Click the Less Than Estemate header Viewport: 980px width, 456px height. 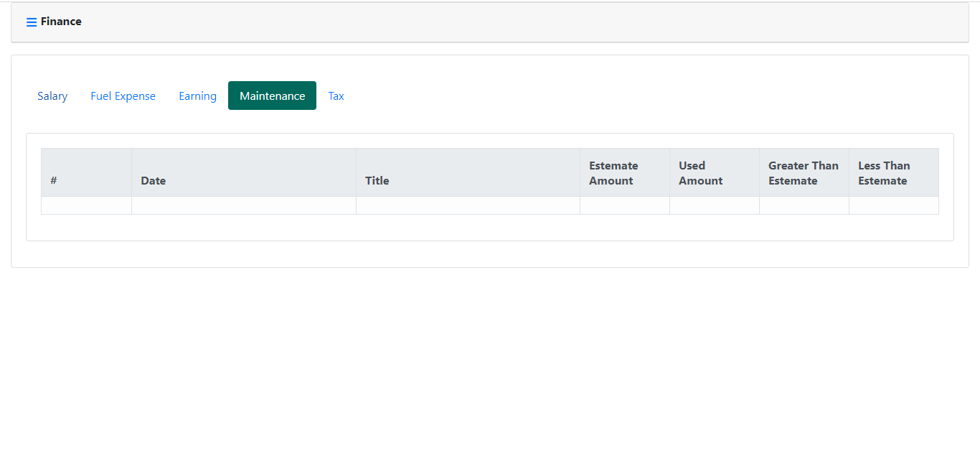(x=894, y=172)
